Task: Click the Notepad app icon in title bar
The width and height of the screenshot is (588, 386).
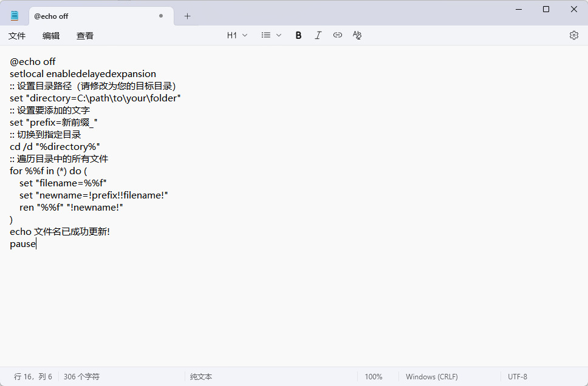Action: pos(15,16)
